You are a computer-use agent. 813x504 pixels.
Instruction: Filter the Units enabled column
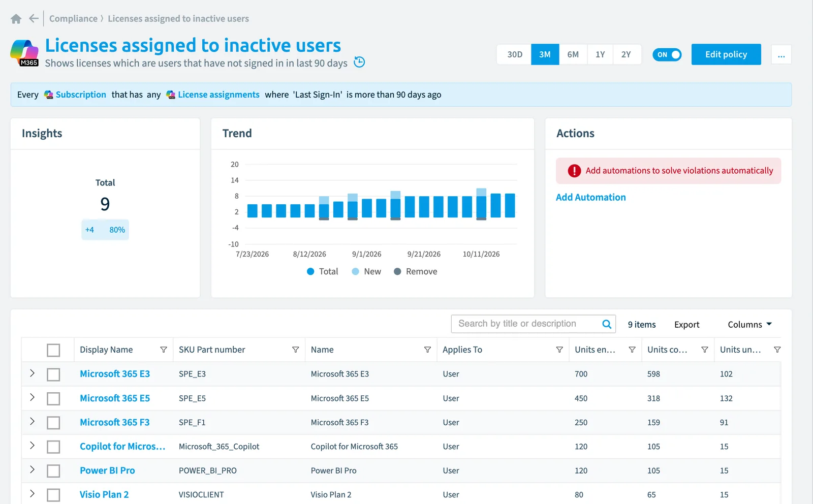(x=632, y=350)
